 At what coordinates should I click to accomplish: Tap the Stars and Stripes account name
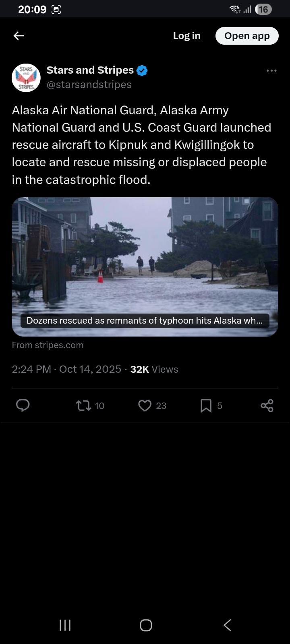(90, 70)
